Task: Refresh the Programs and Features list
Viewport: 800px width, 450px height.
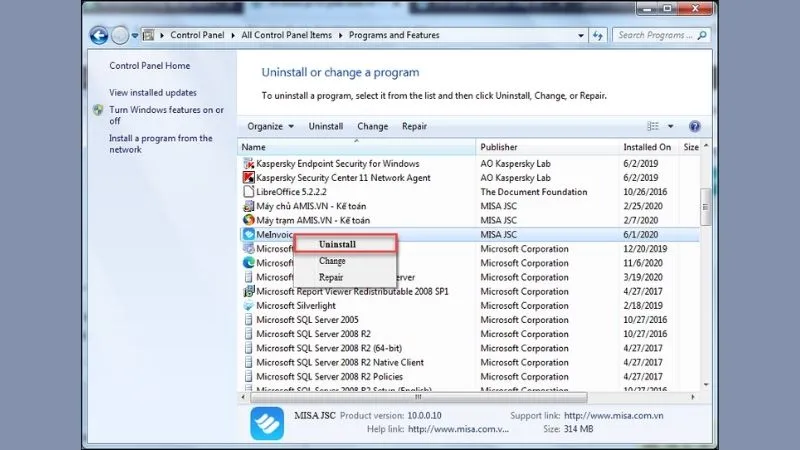Action: click(x=598, y=35)
